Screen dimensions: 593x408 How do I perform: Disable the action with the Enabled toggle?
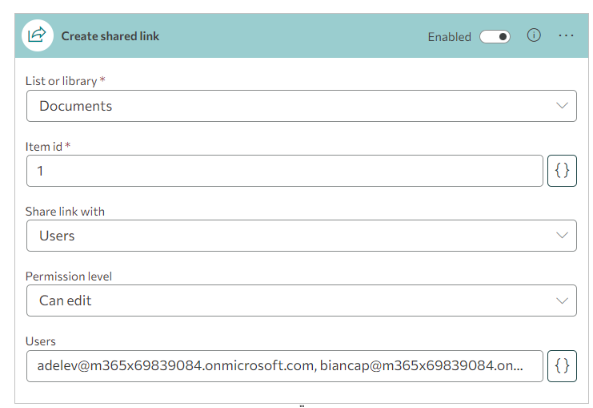(x=495, y=37)
